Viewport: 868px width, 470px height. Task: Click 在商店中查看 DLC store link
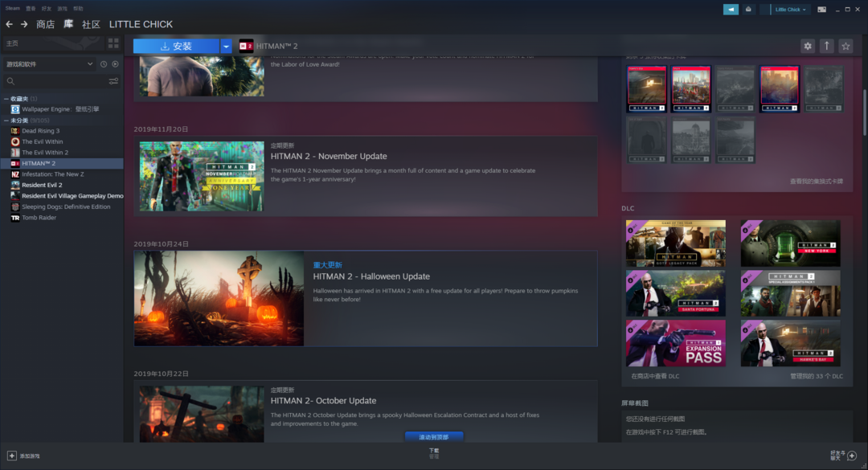pos(655,376)
